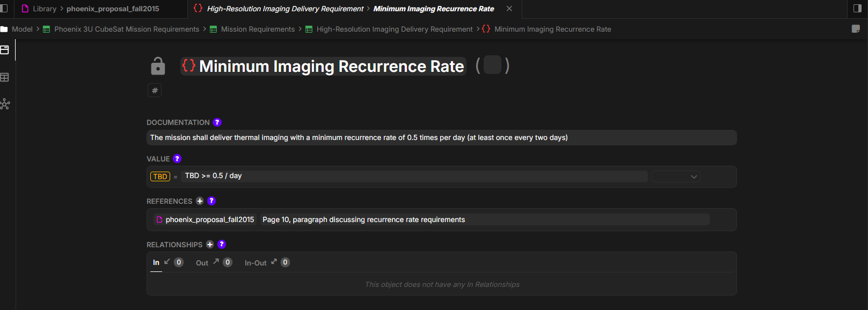Select the In relationships tab

point(167,262)
